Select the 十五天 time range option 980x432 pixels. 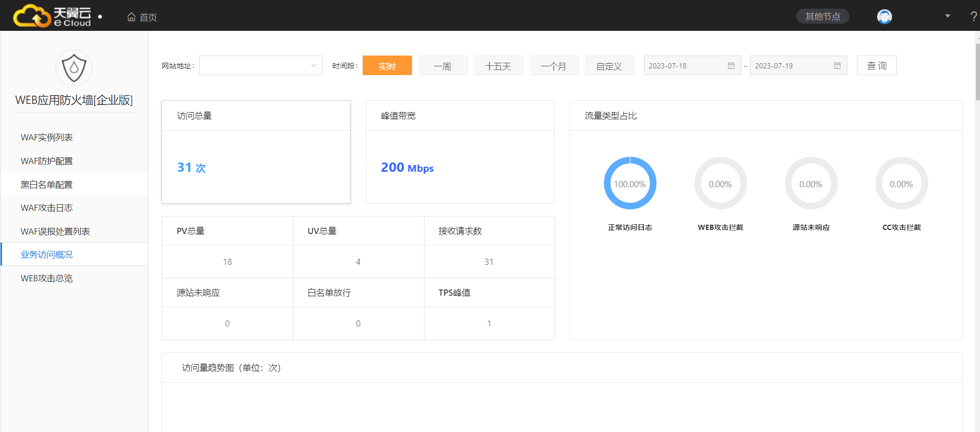(x=498, y=66)
